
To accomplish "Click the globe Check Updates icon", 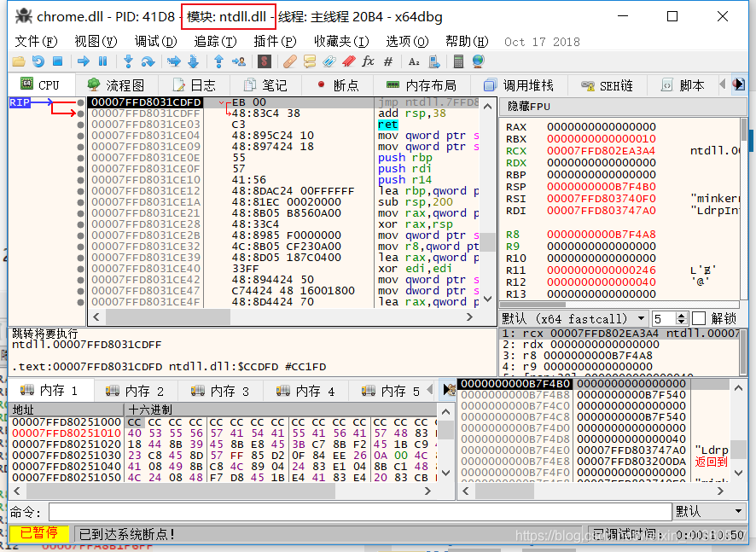I will coord(478,61).
